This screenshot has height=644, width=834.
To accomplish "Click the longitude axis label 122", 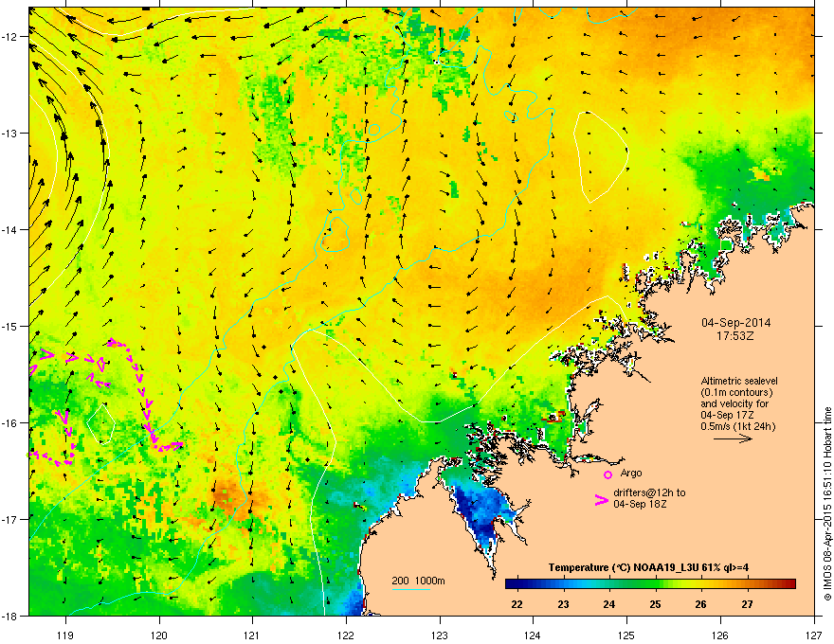I will click(x=346, y=635).
